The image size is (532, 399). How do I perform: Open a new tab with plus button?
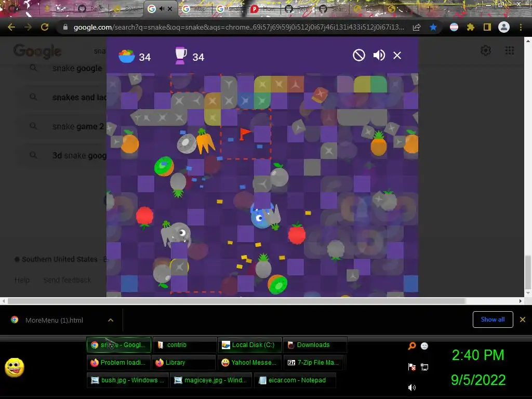(429, 9)
